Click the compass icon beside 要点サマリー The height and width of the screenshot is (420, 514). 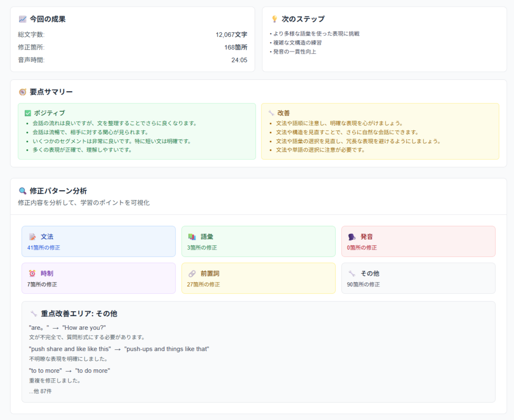22,92
